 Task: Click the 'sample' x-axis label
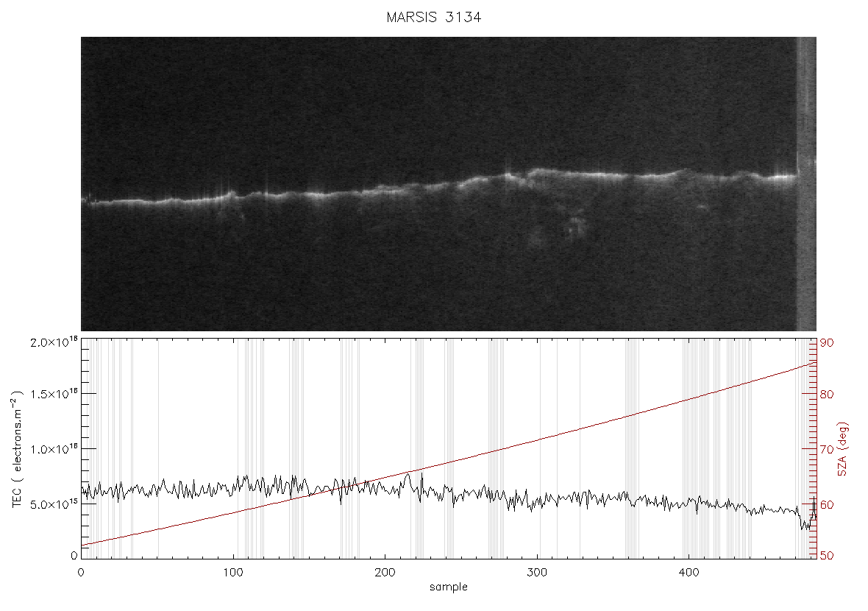pos(449,587)
